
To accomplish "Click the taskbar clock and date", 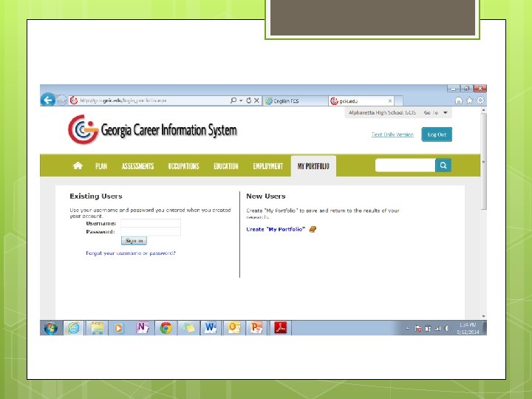I will pos(468,328).
